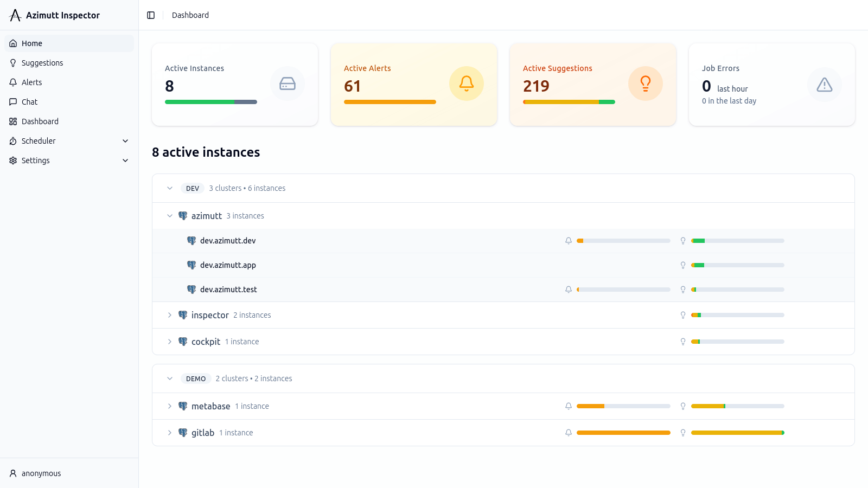
Task: Open the bell icon next to gitlab's alerts bar
Action: (568, 432)
